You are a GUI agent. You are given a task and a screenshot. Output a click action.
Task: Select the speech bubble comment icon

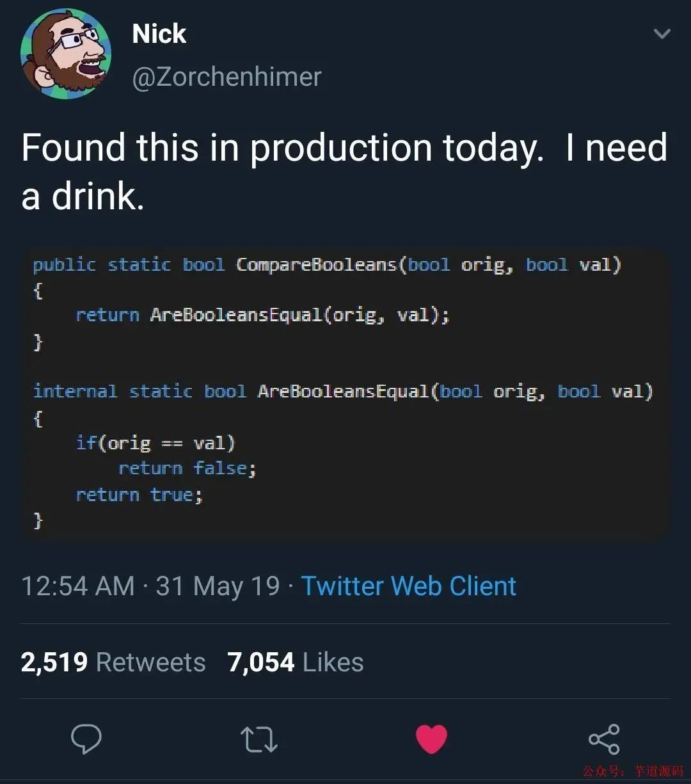pos(86,740)
